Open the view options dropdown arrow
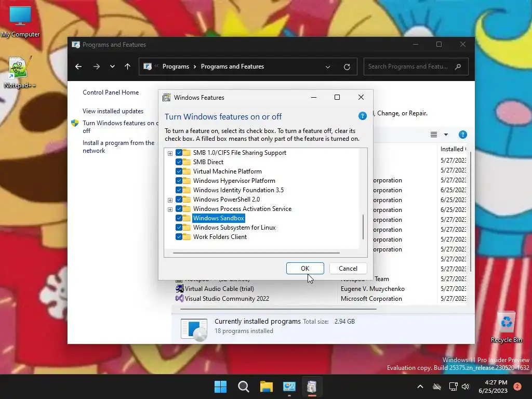The width and height of the screenshot is (532, 399). coord(446,135)
